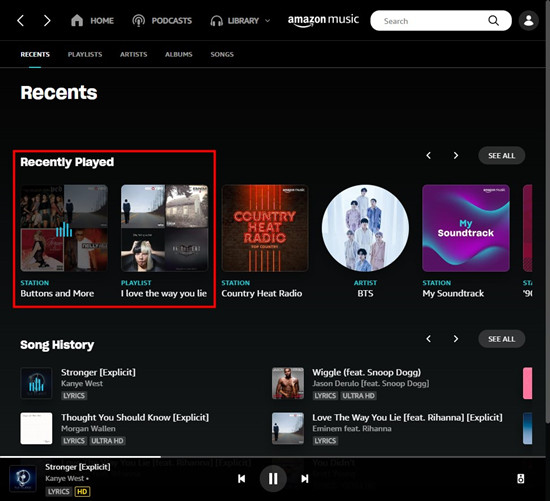Click the Morgan Wallen artist name
Image resolution: width=550 pixels, height=501 pixels.
coord(88,429)
